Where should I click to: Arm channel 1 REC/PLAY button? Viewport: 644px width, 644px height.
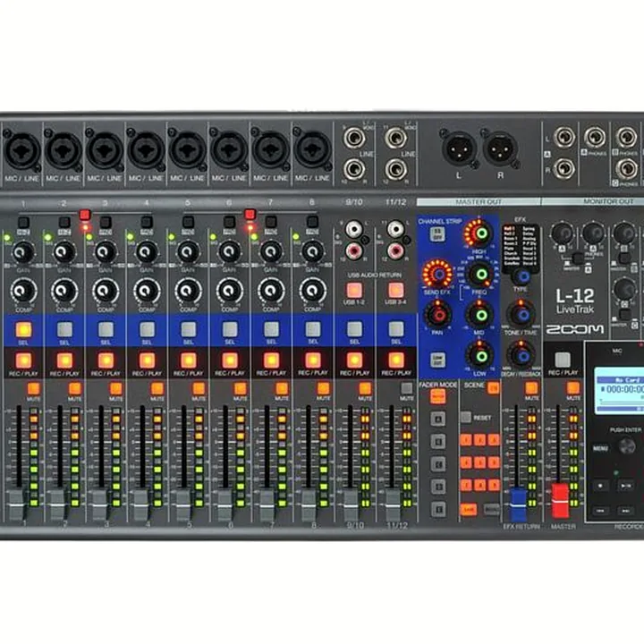23,360
